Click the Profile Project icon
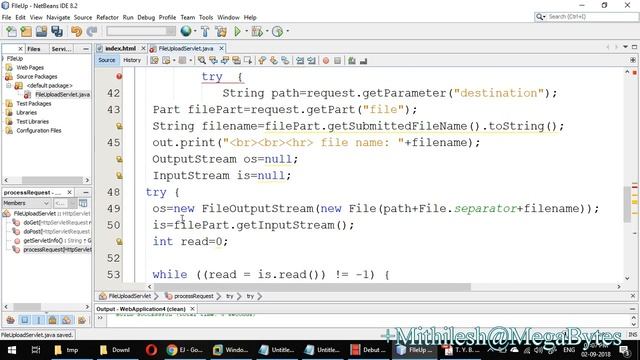 click(278, 31)
